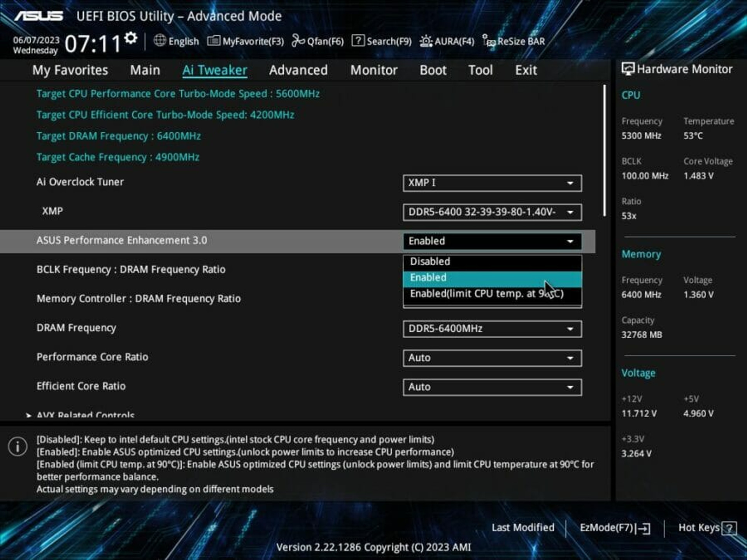The image size is (747, 560).
Task: Select ASUS Performance Enhancement 3.0 row label
Action: click(x=122, y=240)
